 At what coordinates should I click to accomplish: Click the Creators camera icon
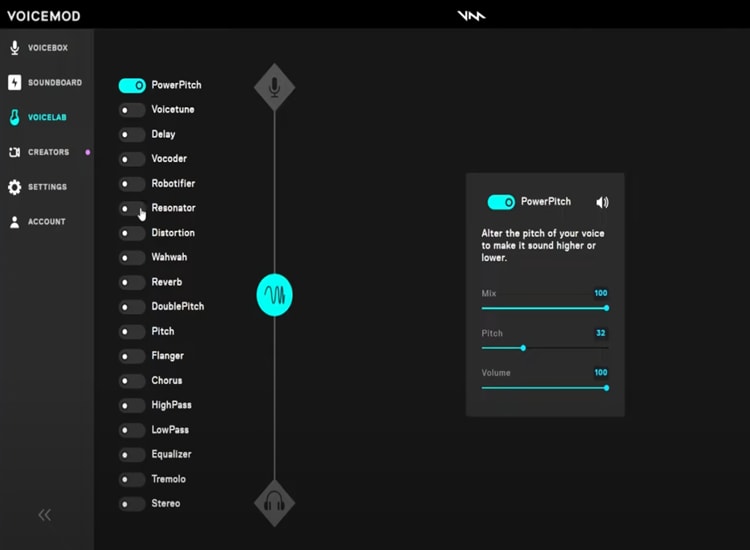click(14, 152)
